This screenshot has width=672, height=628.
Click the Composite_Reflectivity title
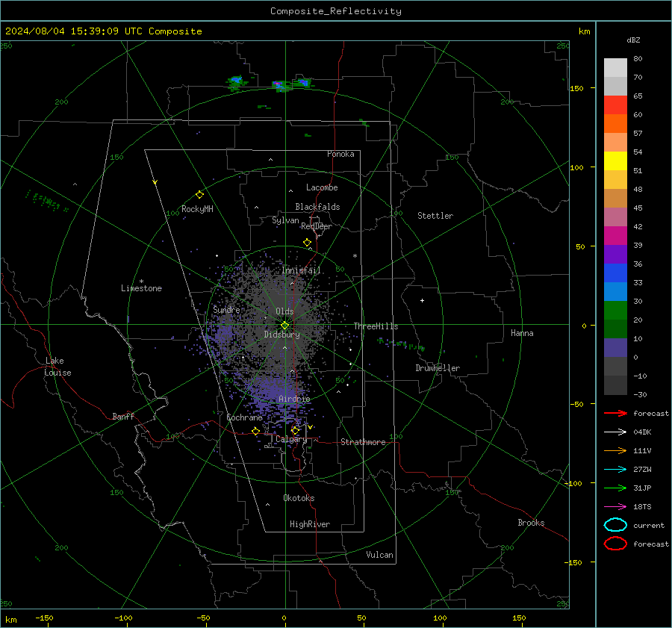click(335, 11)
